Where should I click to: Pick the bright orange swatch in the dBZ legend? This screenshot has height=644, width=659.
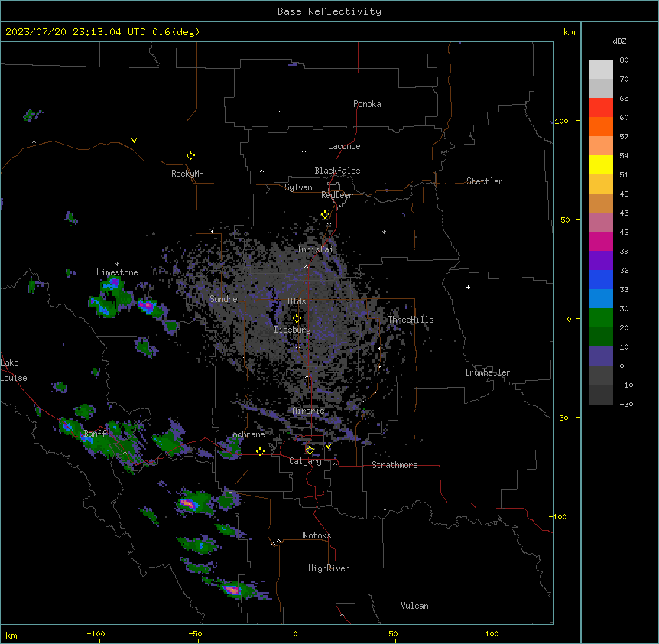point(601,126)
